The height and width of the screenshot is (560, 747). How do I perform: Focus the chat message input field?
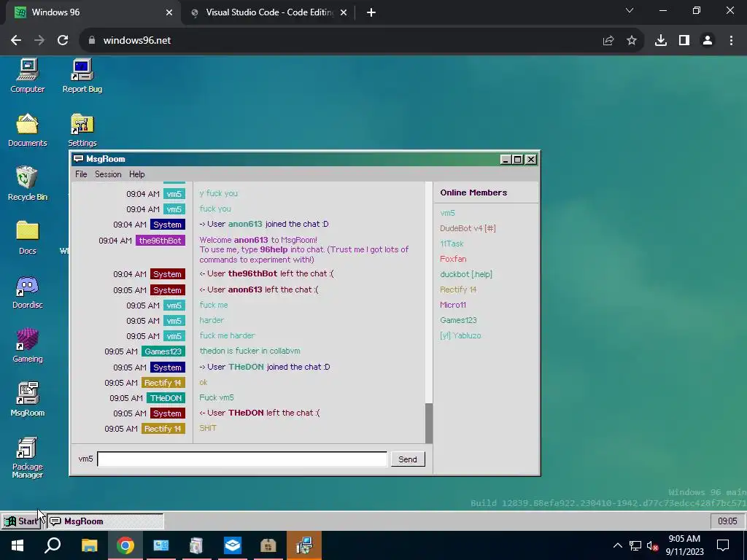(242, 459)
